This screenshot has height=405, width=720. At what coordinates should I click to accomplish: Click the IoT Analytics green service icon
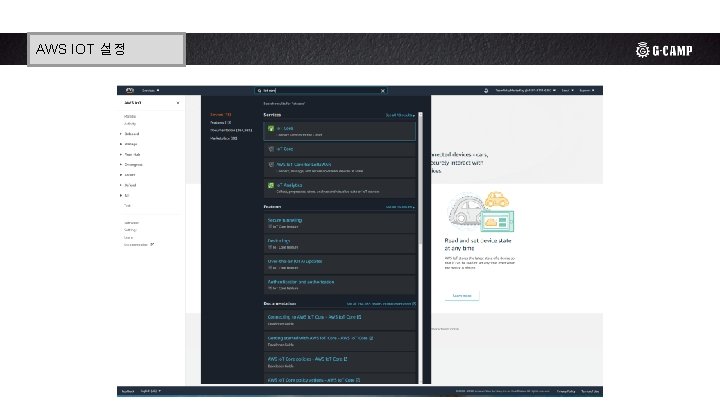coord(271,186)
